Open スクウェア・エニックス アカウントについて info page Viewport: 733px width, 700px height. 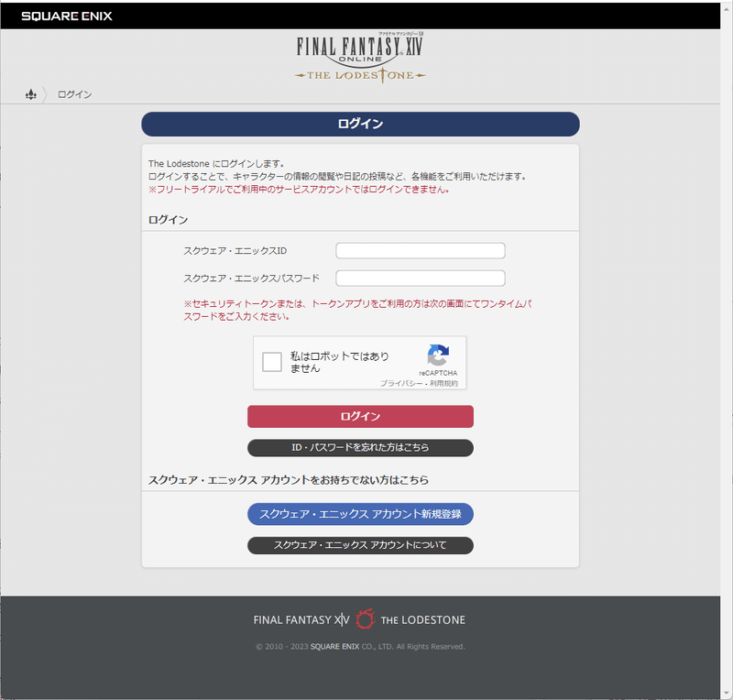359,545
